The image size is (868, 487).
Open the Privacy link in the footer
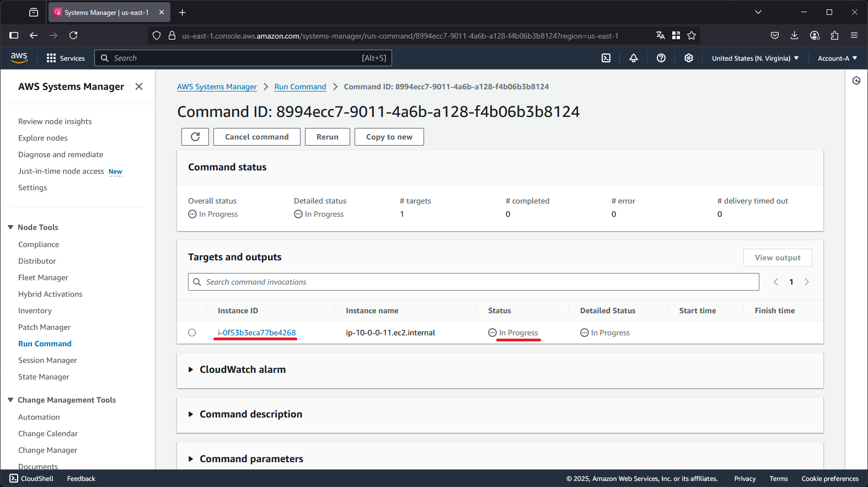[x=745, y=479]
